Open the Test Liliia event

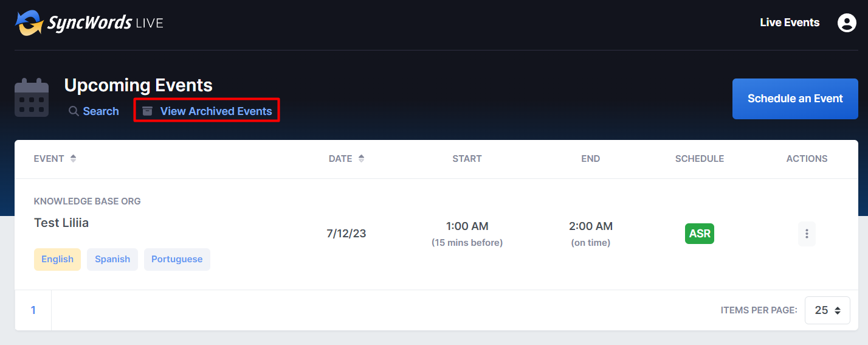(x=61, y=223)
